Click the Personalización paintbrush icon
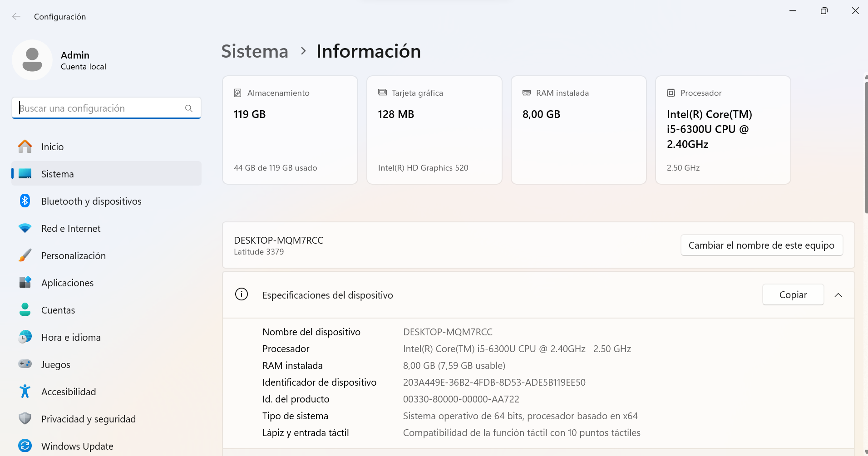The height and width of the screenshot is (456, 868). [x=25, y=255]
